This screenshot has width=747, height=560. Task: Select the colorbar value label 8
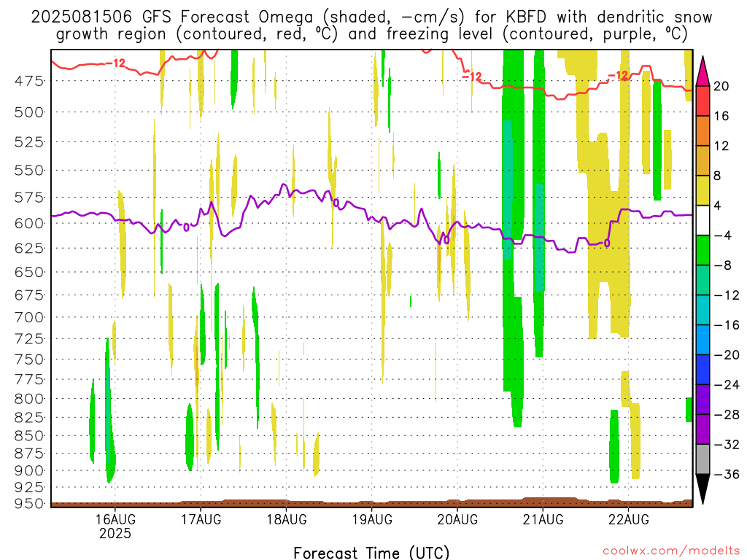(718, 176)
